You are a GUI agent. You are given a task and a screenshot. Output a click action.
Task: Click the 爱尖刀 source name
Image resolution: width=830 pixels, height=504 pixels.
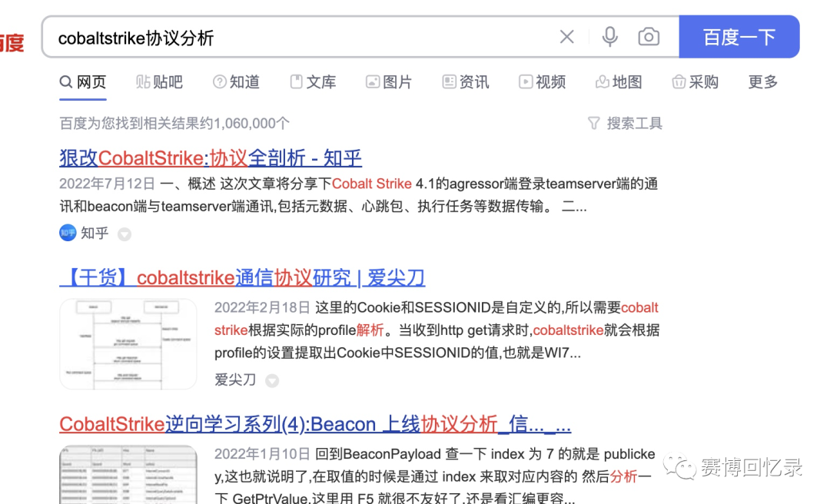coord(235,380)
